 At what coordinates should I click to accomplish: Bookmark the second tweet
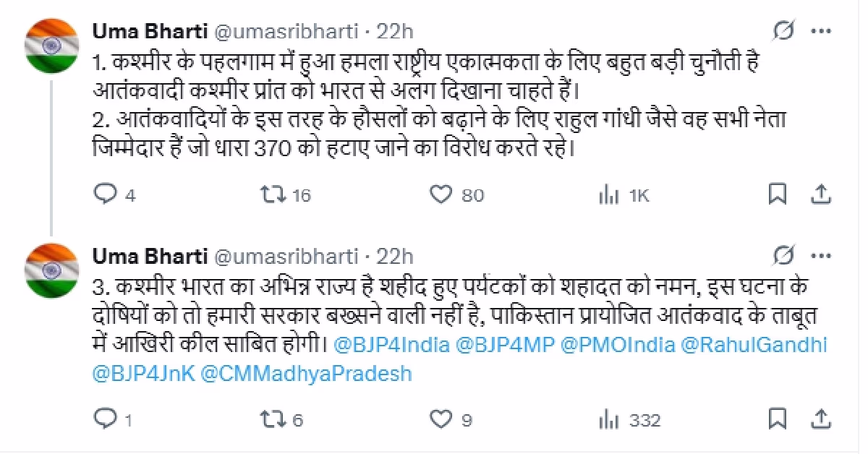(777, 419)
